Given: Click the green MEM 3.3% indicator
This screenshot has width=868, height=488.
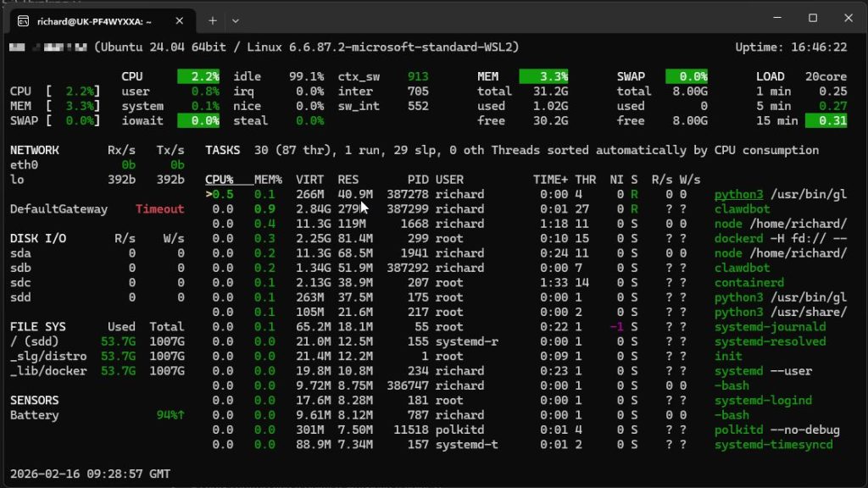Looking at the screenshot, I should point(543,76).
